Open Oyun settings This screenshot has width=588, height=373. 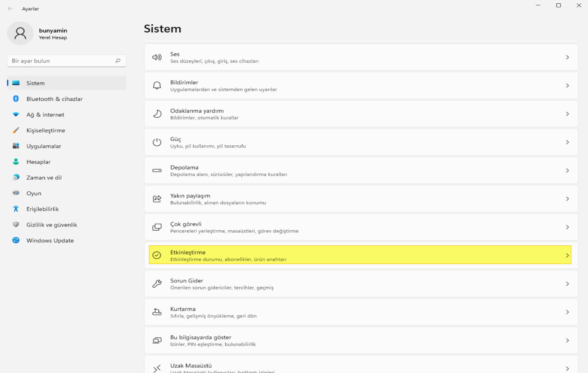(x=67, y=193)
